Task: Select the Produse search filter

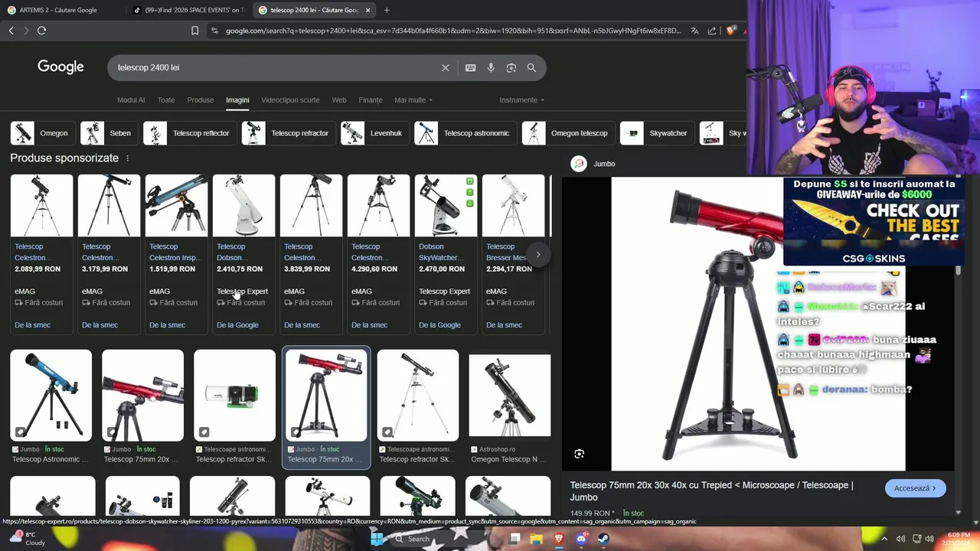Action: click(x=201, y=100)
